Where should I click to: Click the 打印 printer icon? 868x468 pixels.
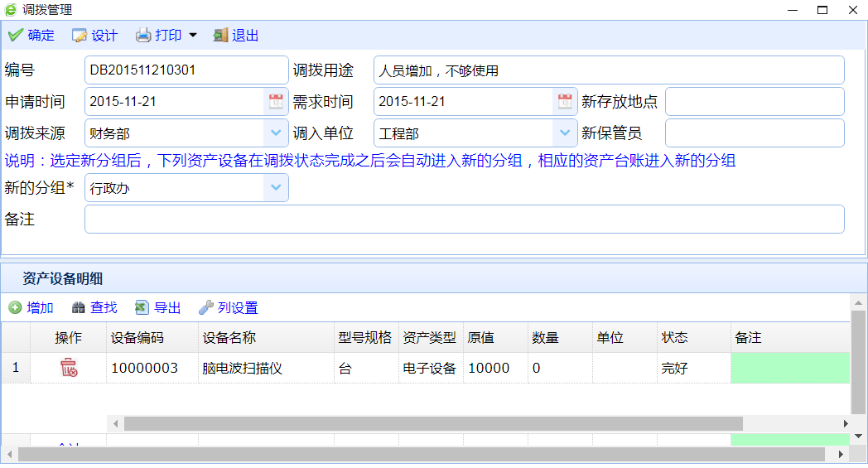click(x=143, y=36)
